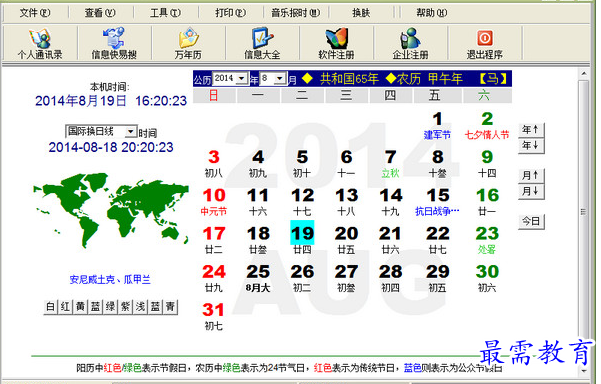Open the 信息快易搜 search icon
This screenshot has height=384, width=601.
pos(114,43)
